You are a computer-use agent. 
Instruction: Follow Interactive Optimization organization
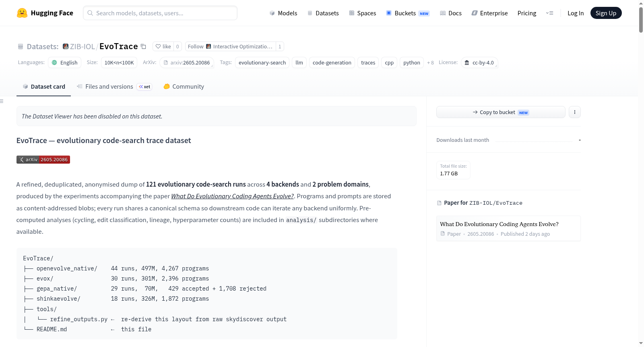point(231,46)
